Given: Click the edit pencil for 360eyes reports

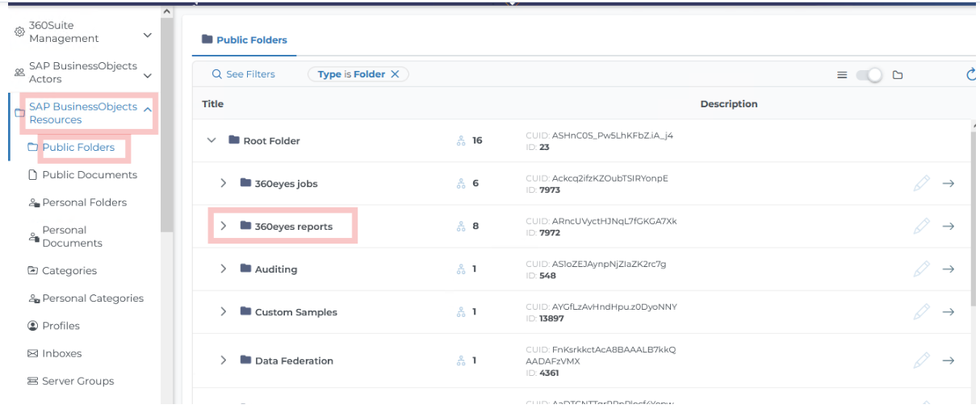Looking at the screenshot, I should 921,226.
